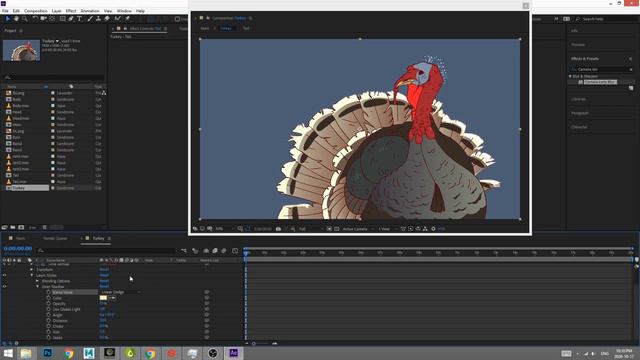
Task: Switch to the Render Queue tab
Action: [55, 238]
